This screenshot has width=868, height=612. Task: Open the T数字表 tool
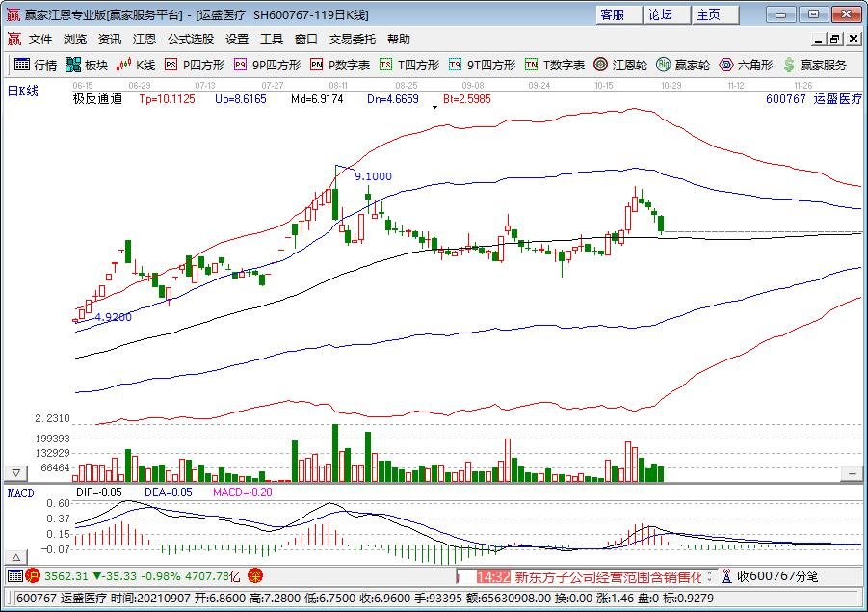coord(555,66)
